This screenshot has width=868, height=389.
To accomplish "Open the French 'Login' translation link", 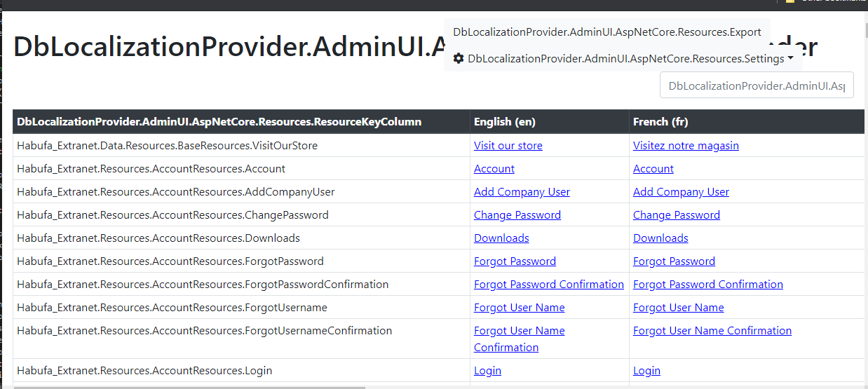I will pyautogui.click(x=646, y=371).
